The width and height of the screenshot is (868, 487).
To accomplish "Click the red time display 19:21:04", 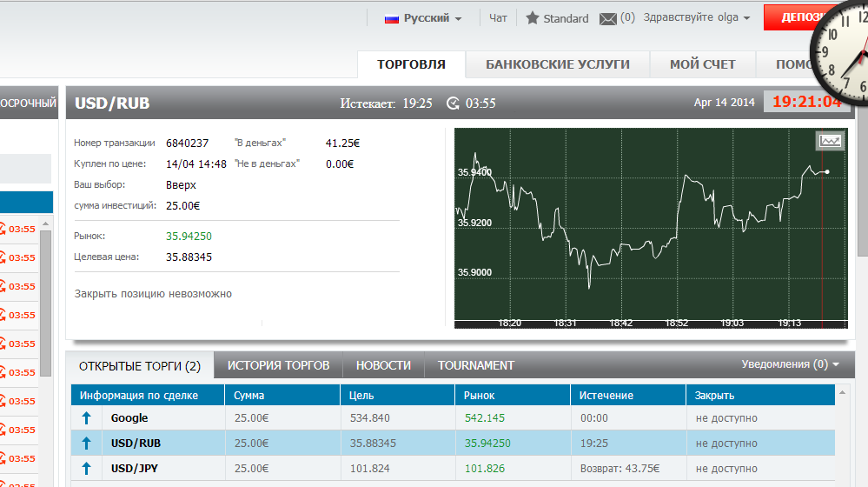I will [806, 102].
